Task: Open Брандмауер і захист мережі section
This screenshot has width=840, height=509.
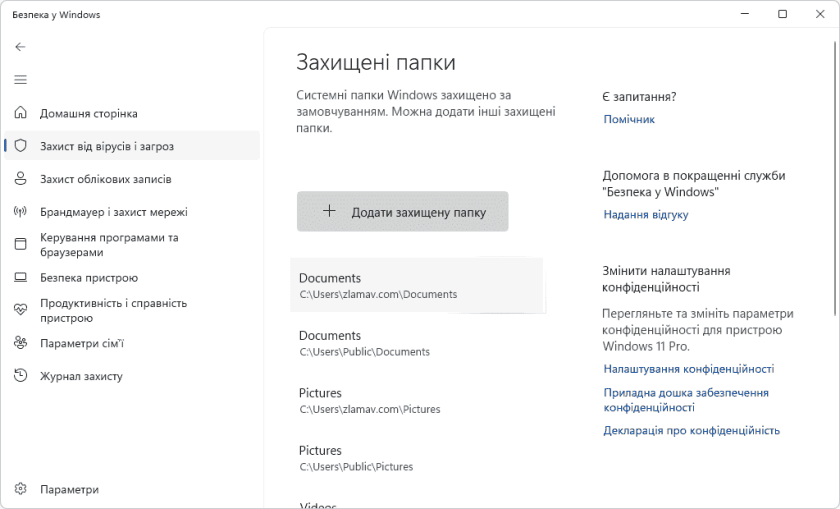Action: coord(113,212)
